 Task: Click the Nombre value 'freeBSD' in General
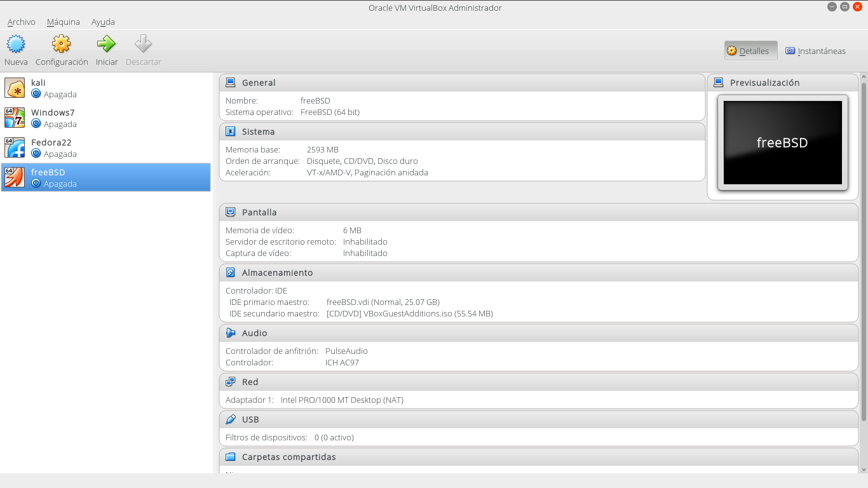tap(315, 100)
